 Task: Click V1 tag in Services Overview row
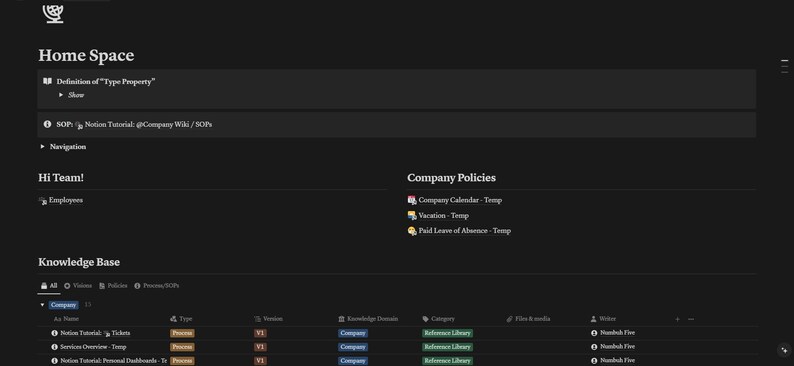[x=260, y=347]
